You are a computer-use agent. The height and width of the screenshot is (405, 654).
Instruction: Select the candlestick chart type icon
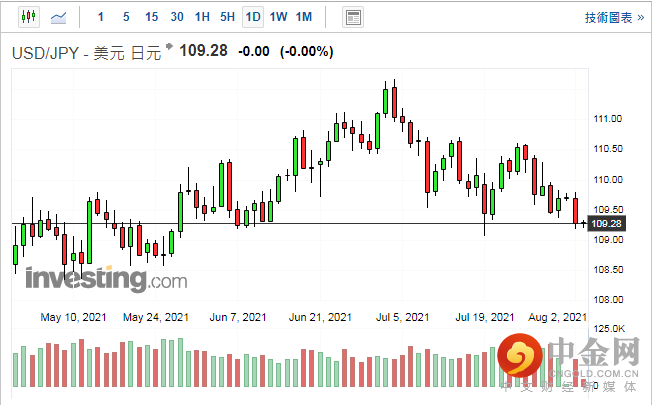tap(26, 17)
